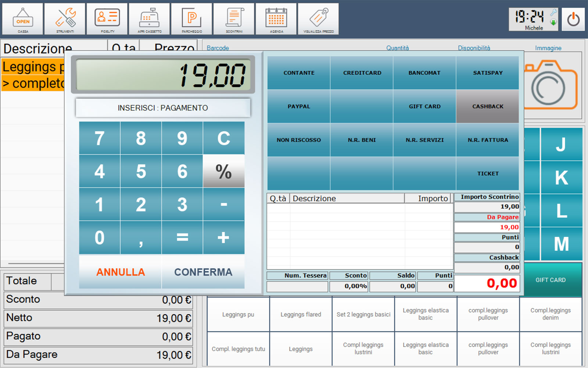The height and width of the screenshot is (368, 588).
Task: Click the Sconto percentage field
Action: (349, 286)
